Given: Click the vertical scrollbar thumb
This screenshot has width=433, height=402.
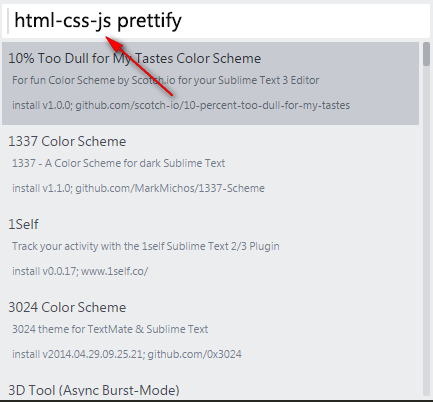Looking at the screenshot, I should tap(426, 54).
